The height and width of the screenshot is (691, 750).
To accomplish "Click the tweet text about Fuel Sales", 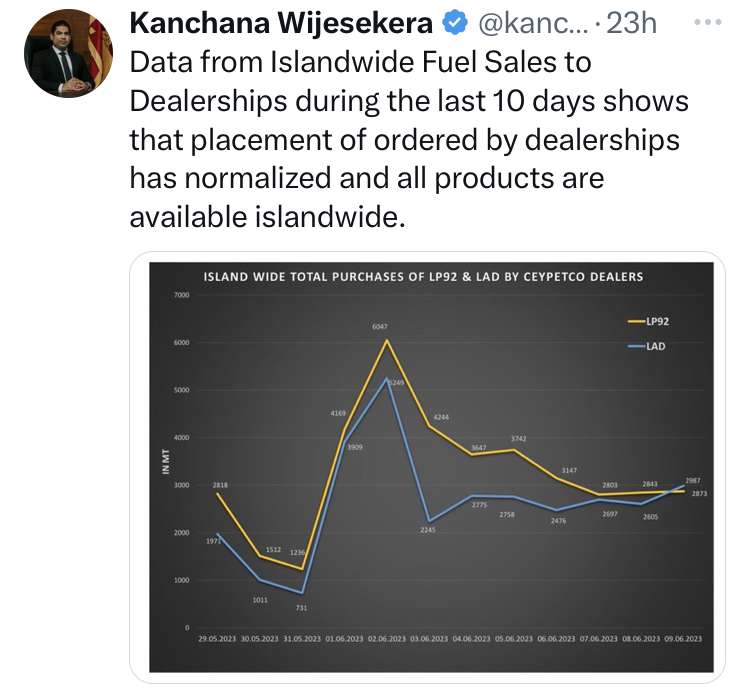I will point(409,139).
